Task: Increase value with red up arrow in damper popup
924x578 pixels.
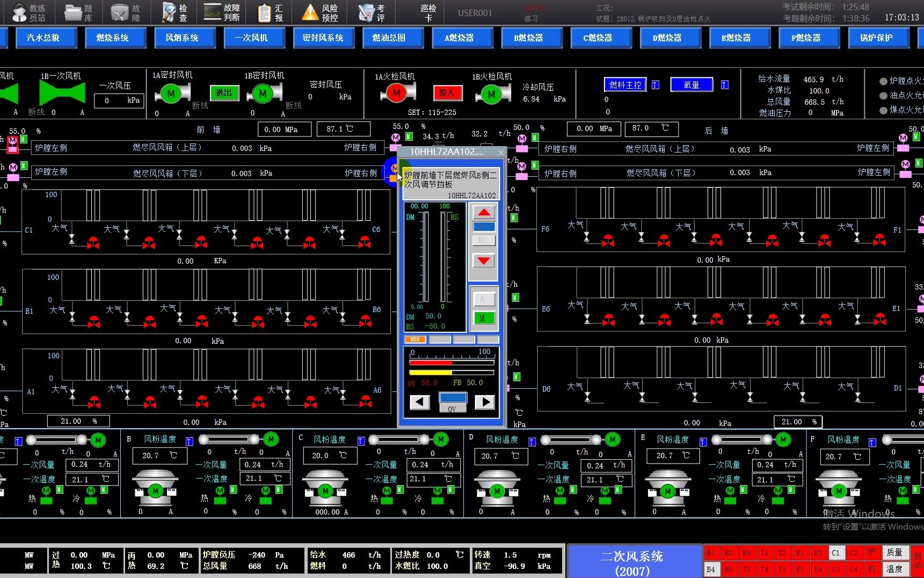Action: [484, 212]
